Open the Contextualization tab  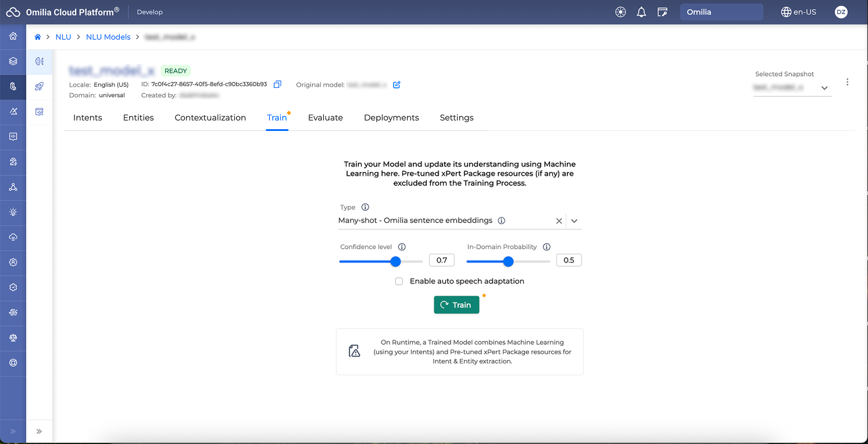pos(210,118)
